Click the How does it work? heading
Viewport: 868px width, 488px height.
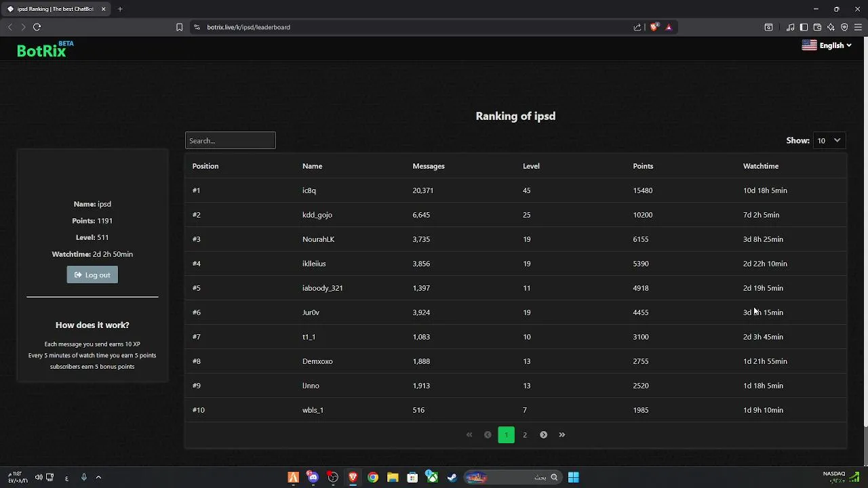click(x=92, y=325)
